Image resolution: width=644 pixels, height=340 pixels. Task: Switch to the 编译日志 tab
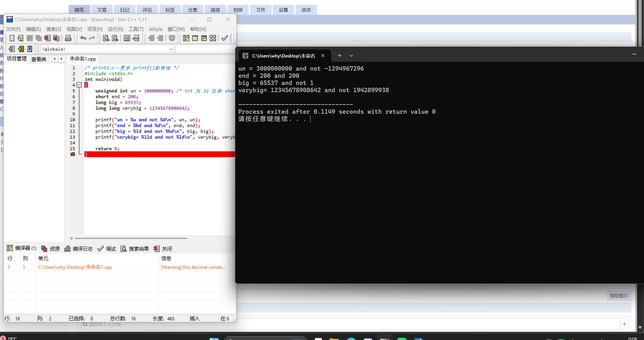pyautogui.click(x=79, y=249)
